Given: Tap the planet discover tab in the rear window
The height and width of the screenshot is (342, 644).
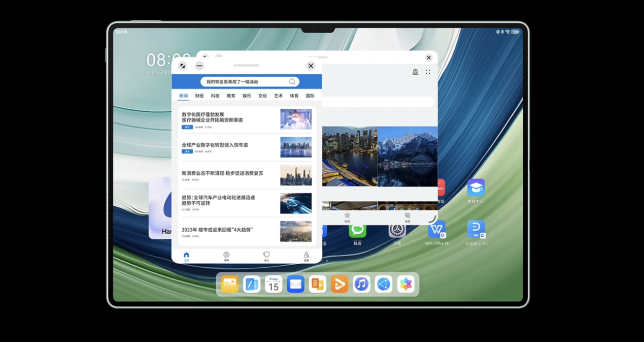Looking at the screenshot, I should pos(408,217).
